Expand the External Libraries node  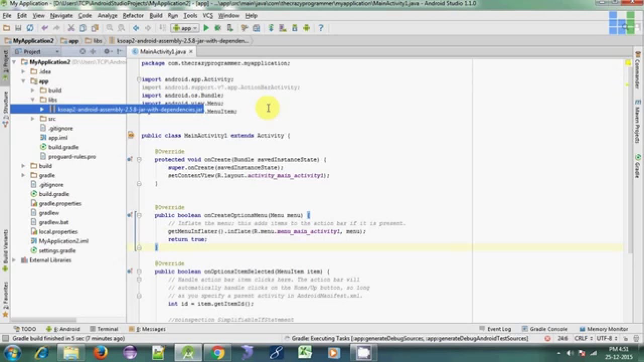(14, 260)
